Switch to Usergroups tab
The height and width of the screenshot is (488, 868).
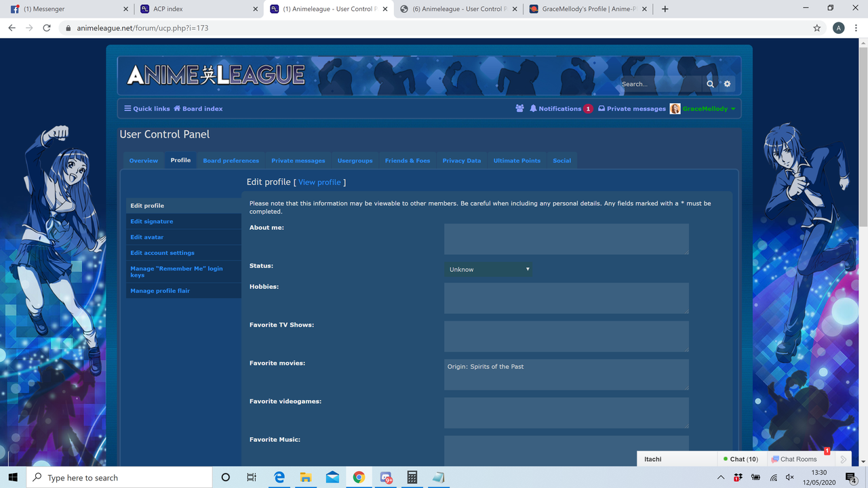(355, 161)
